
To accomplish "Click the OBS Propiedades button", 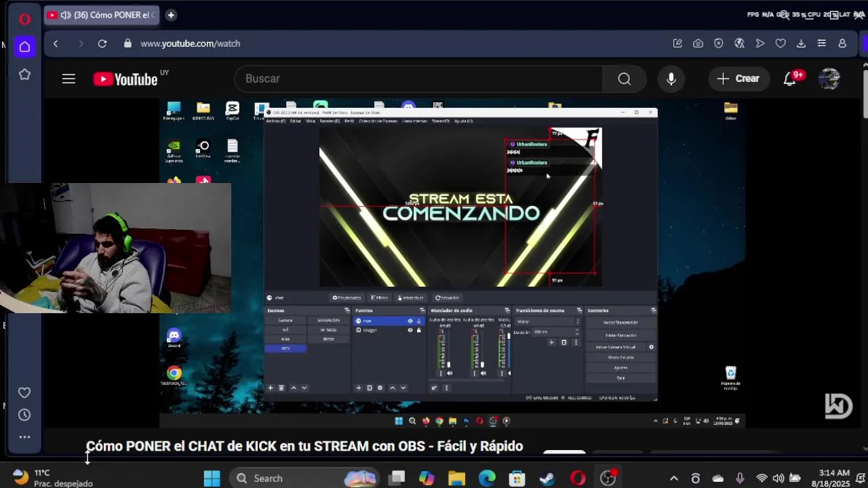I will [347, 298].
